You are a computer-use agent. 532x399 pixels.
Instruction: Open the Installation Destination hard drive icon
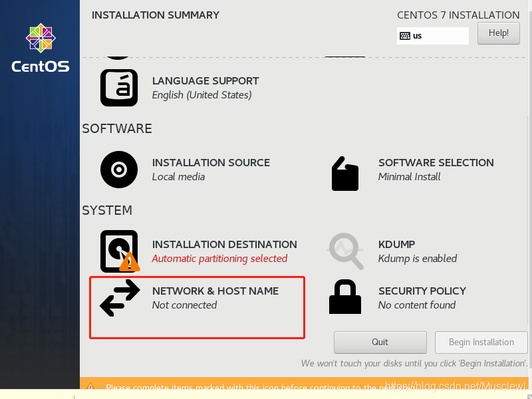pyautogui.click(x=119, y=251)
